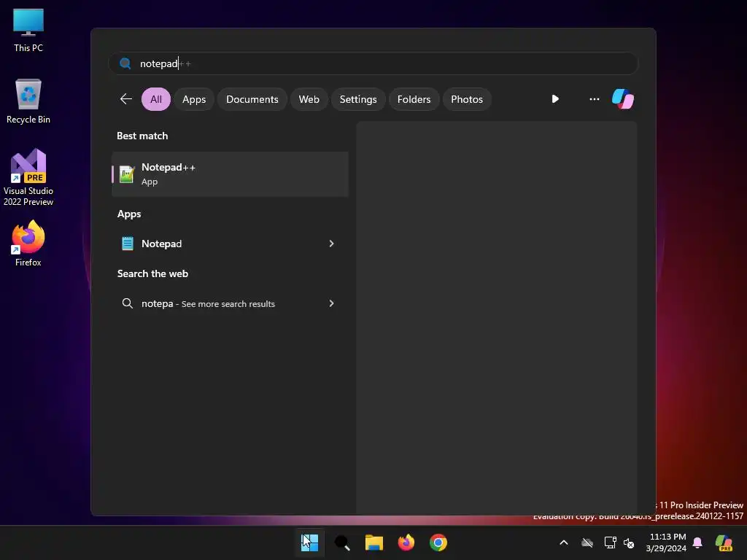Select Visual Studio 2022 Preview shortcut
Image resolution: width=747 pixels, height=560 pixels.
click(x=28, y=178)
